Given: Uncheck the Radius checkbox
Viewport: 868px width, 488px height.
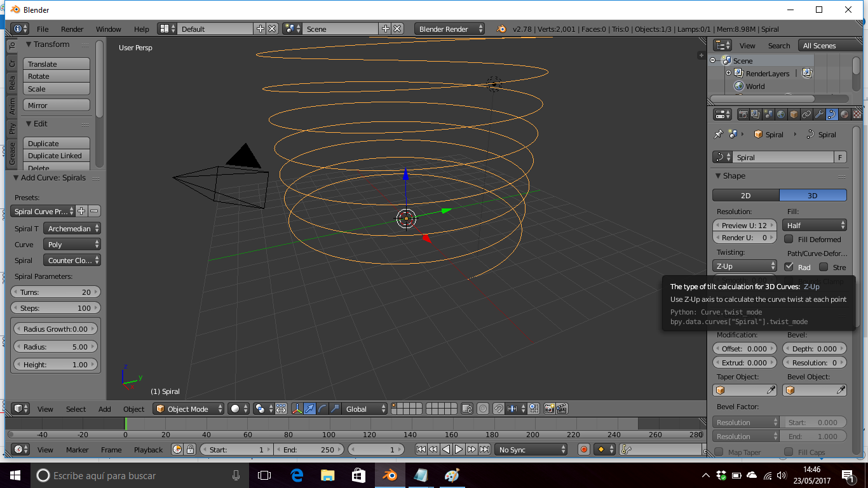Looking at the screenshot, I should pos(789,267).
